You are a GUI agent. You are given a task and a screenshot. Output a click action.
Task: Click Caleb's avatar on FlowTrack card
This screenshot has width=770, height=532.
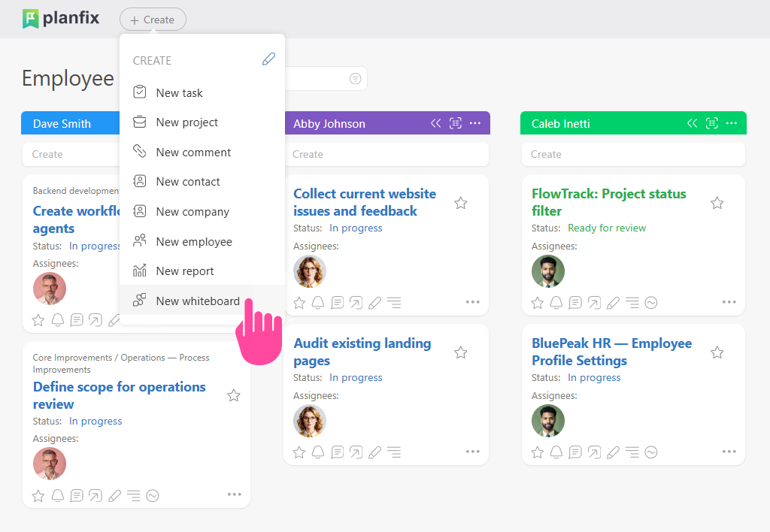tap(548, 271)
